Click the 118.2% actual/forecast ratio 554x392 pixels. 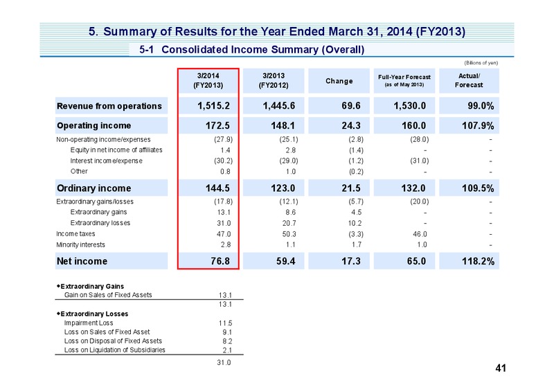[478, 261]
